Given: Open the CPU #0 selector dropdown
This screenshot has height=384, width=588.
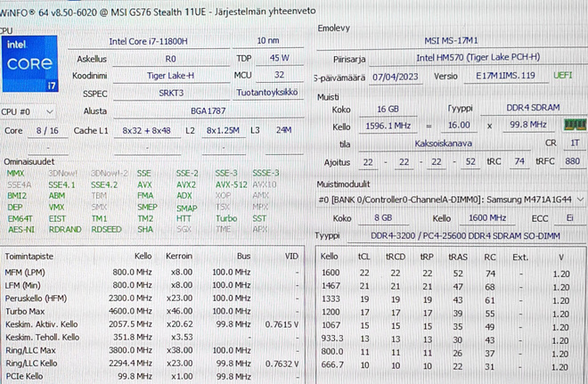Looking at the screenshot, I should 28,111.
